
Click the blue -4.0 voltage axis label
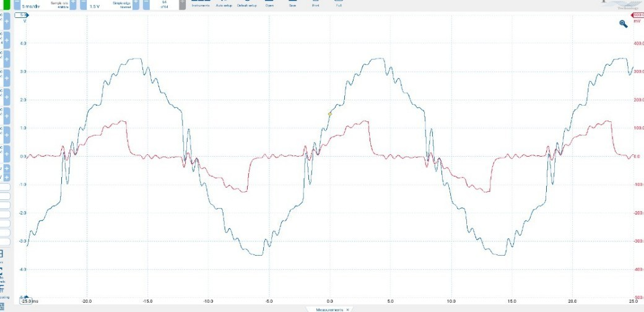(x=23, y=269)
